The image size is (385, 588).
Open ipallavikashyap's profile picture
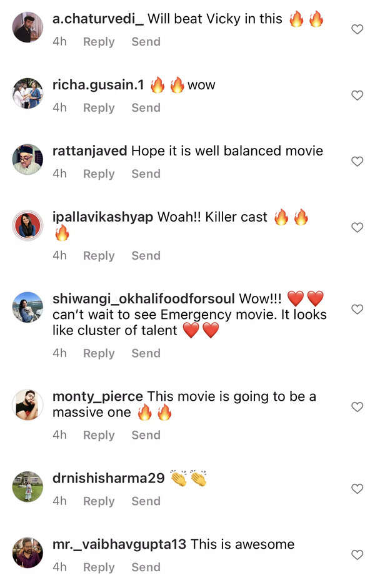[27, 226]
